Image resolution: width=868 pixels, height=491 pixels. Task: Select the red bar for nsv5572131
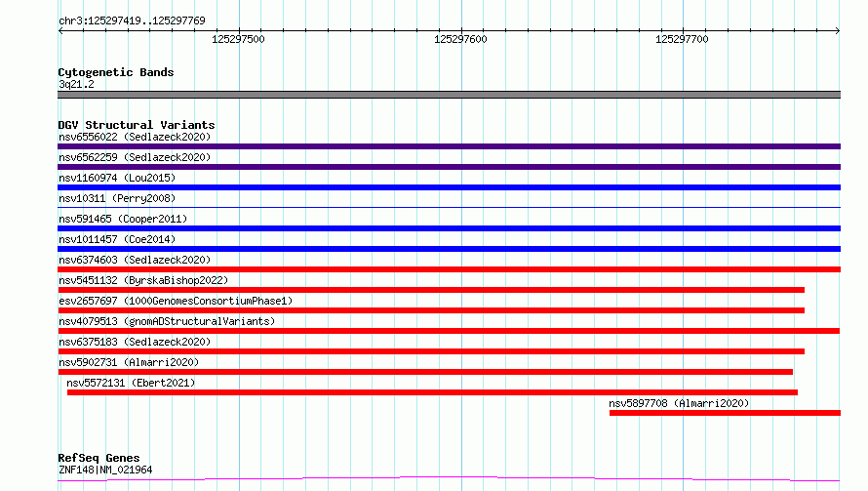[x=432, y=392]
